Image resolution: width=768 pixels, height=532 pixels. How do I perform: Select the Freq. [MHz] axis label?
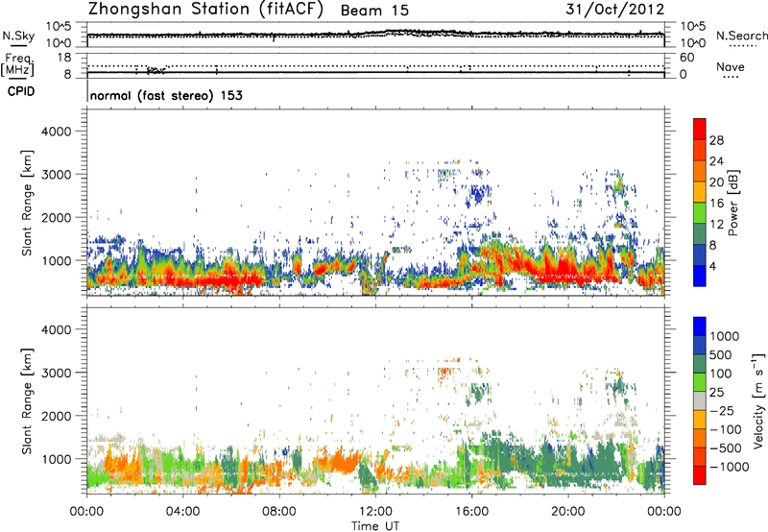17,65
